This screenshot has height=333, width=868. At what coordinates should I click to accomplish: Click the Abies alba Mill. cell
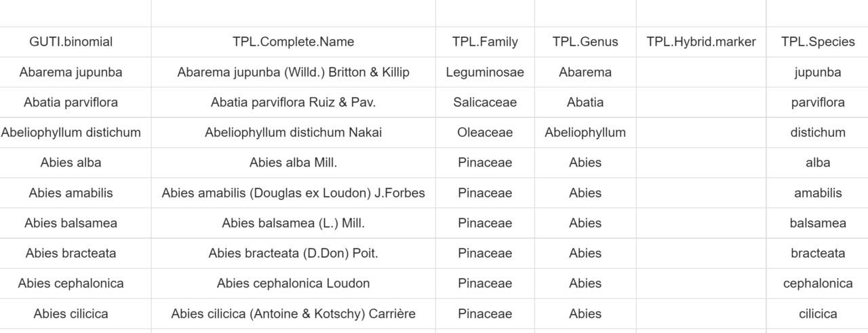tap(293, 163)
